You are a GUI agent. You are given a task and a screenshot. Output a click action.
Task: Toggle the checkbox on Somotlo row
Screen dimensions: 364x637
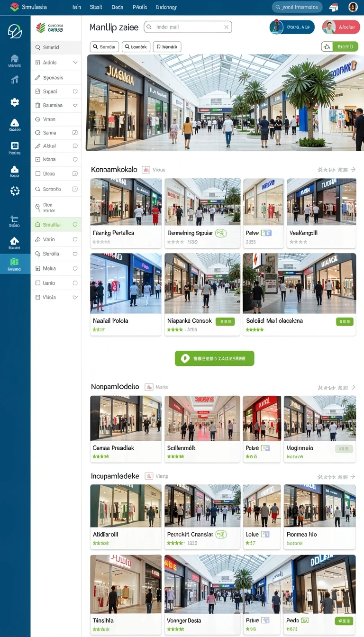click(75, 189)
